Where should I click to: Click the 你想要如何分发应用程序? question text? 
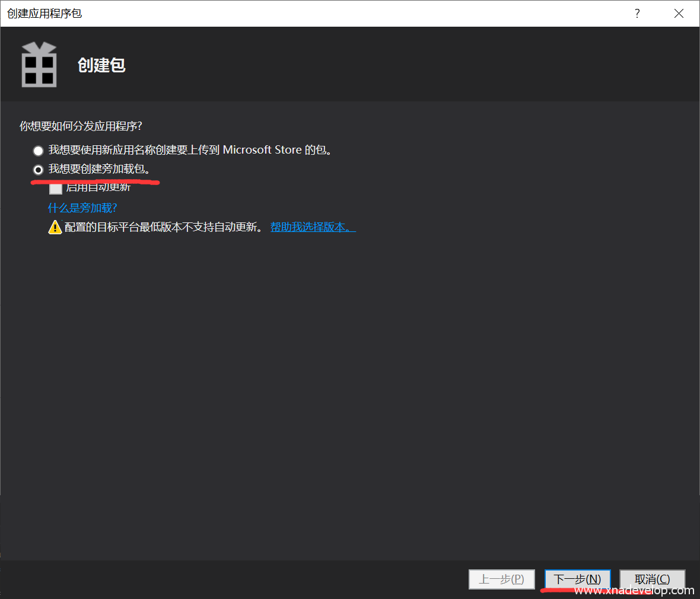(x=81, y=126)
